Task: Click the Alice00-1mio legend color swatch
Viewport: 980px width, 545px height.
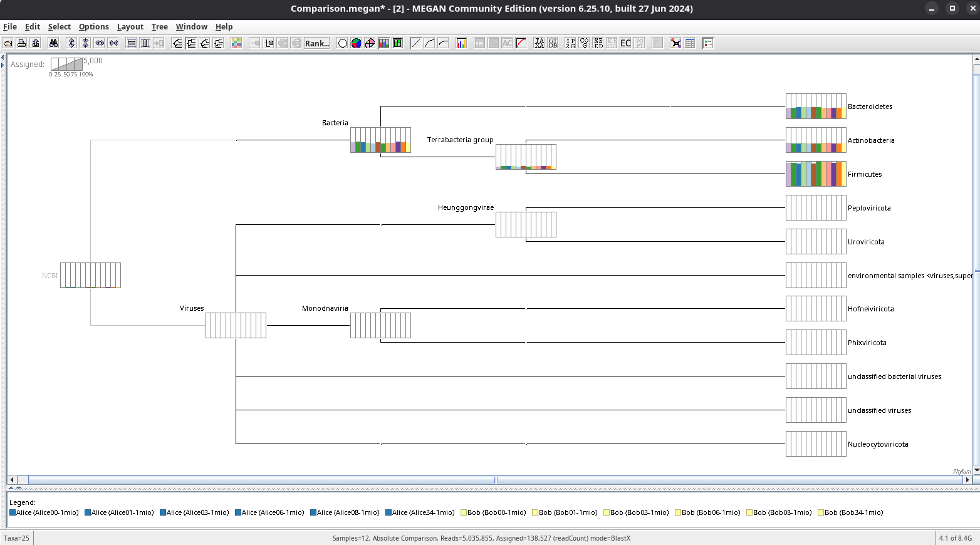Action: (13, 512)
